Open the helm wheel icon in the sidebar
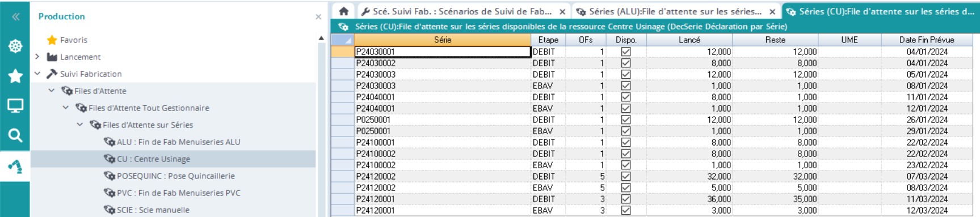Image resolution: width=980 pixels, height=217 pixels. (x=15, y=46)
